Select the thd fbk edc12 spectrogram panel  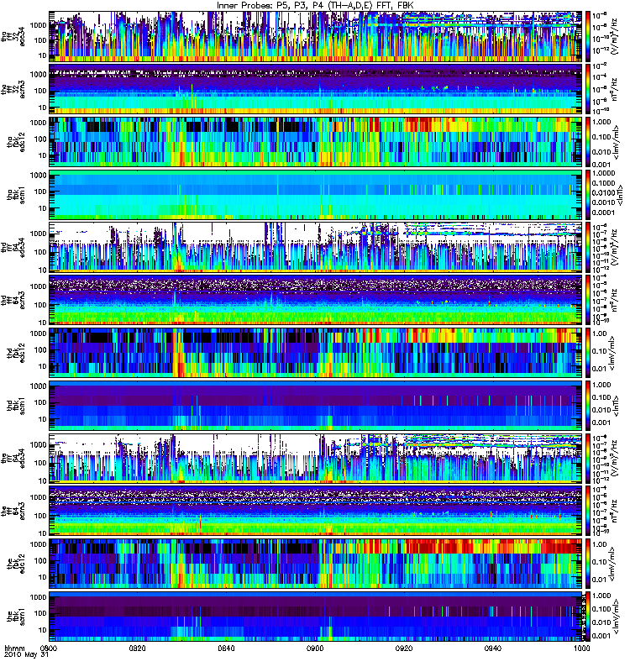[x=316, y=353]
